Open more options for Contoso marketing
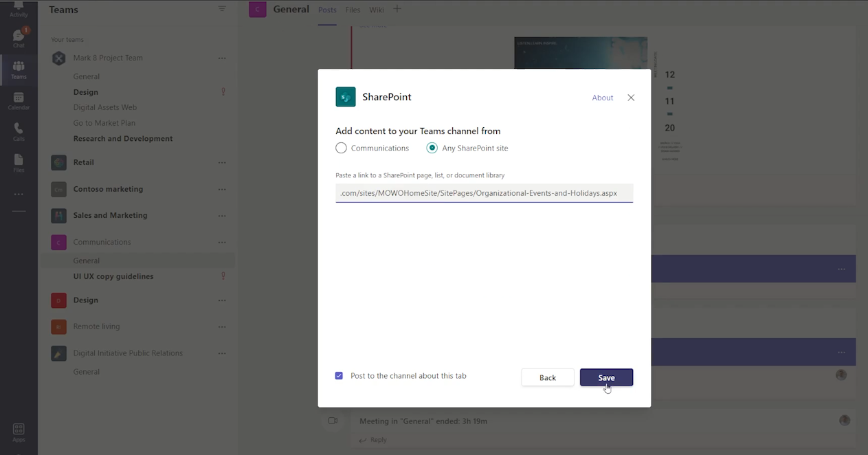The width and height of the screenshot is (868, 455). click(222, 189)
